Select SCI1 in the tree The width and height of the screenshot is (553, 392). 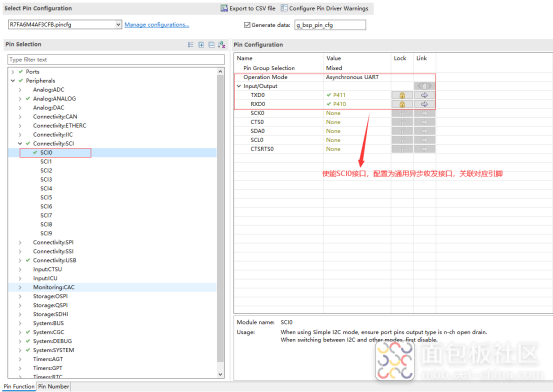coord(46,162)
